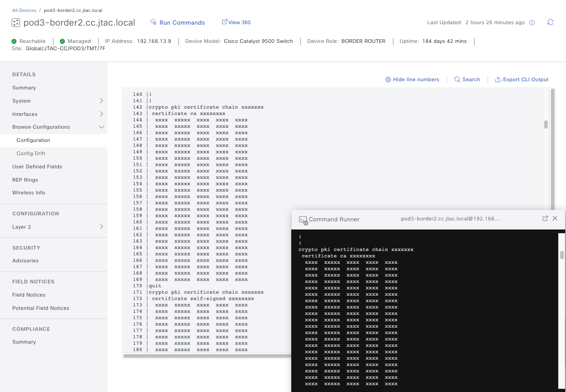
Task: Click the Export CLI Output upload icon
Action: click(x=498, y=79)
